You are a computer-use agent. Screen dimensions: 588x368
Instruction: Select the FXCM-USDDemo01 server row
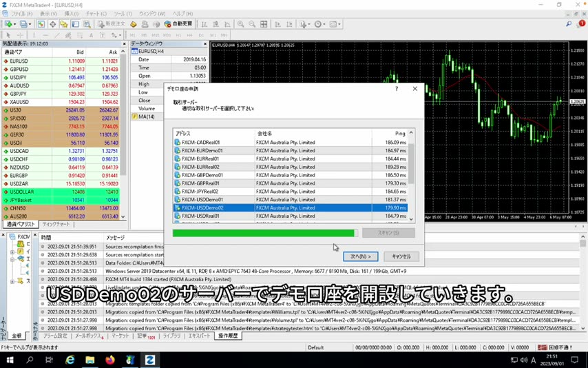(x=291, y=199)
